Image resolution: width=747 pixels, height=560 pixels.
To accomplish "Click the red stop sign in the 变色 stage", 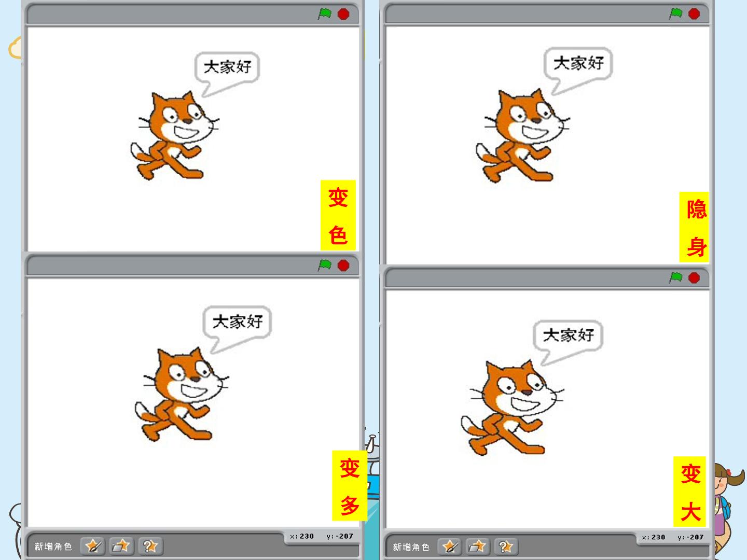I will coord(343,14).
